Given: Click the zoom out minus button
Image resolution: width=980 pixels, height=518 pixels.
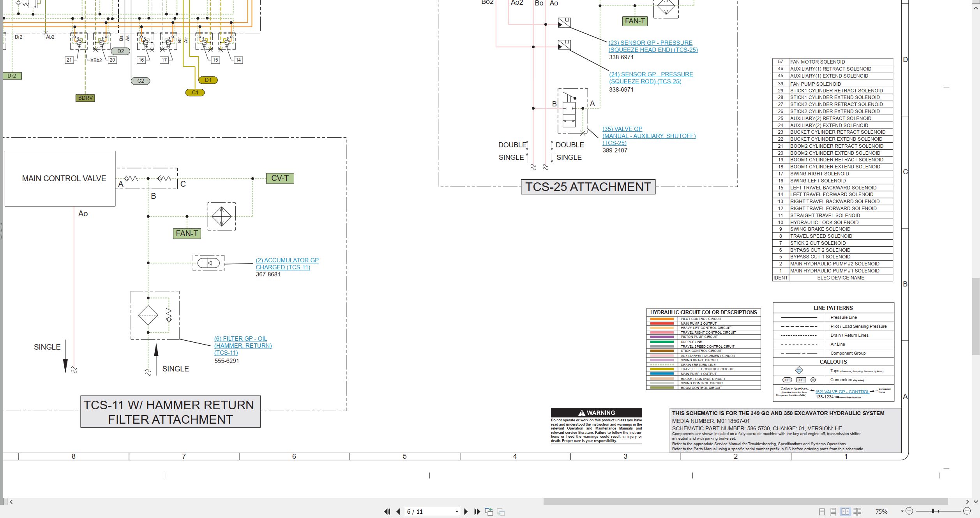Looking at the screenshot, I should [909, 511].
